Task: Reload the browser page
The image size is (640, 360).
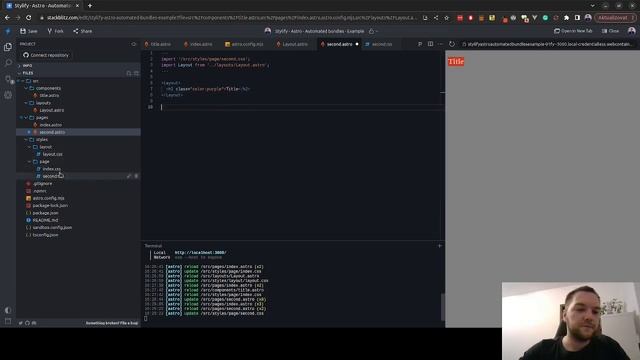Action: pyautogui.click(x=29, y=18)
